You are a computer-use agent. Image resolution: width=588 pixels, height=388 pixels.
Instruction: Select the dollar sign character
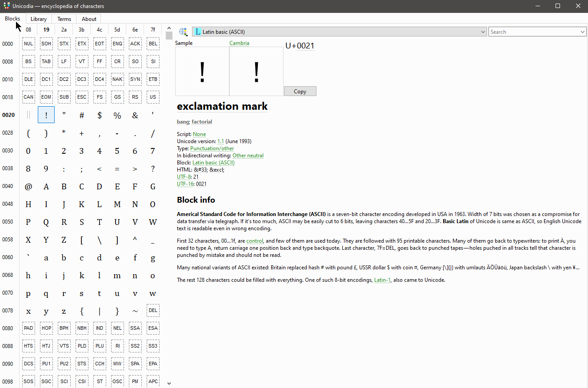[x=100, y=115]
